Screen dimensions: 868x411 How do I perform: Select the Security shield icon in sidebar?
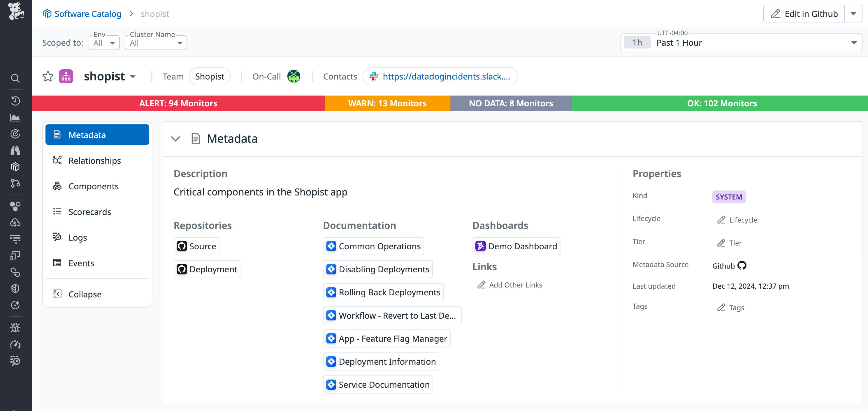click(15, 288)
